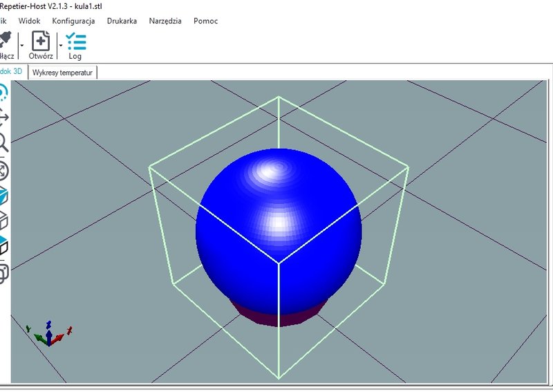Image resolution: width=553 pixels, height=392 pixels.
Task: Switch to the Widok 3D tab
Action: click(12, 72)
